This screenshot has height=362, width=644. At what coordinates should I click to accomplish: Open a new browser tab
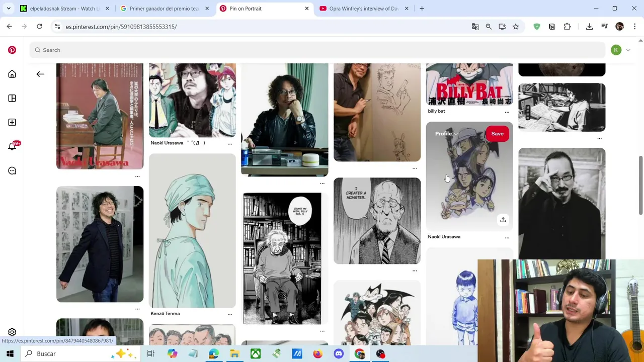click(x=422, y=9)
